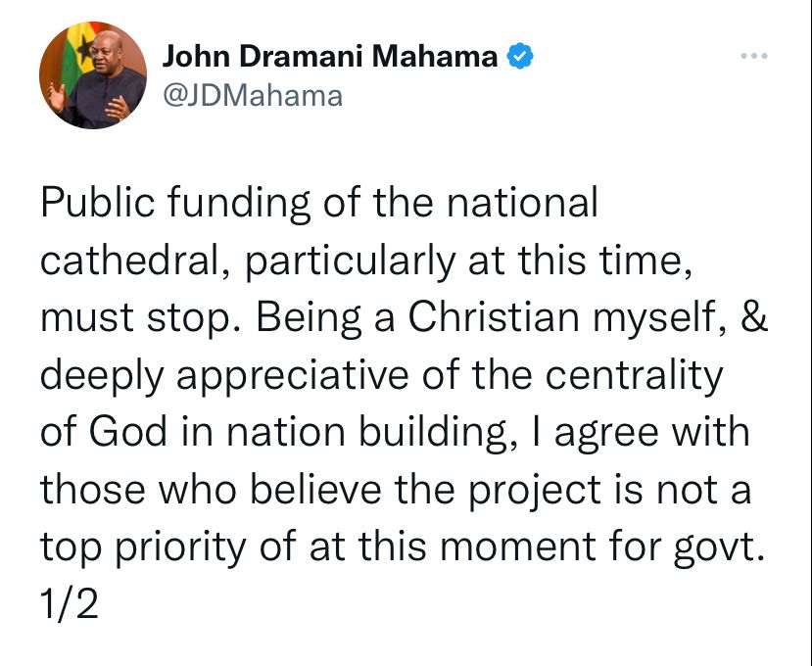Click the phrase 'must stop.' in the tweet
Screen dimensions: 812x666
pos(141,317)
